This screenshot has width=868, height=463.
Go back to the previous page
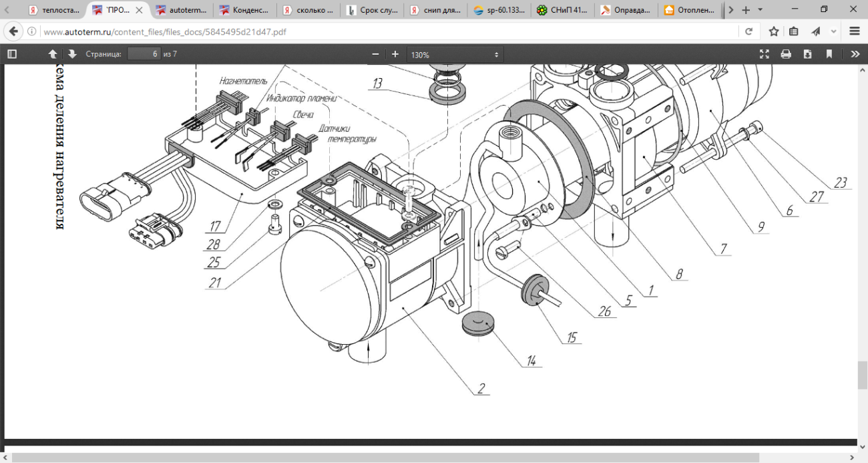[x=13, y=31]
